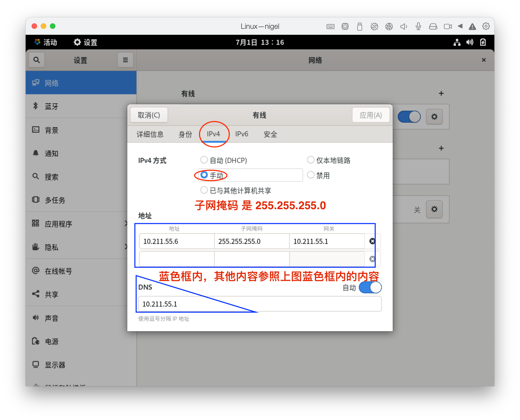This screenshot has height=420, width=520.
Task: Click the empty address field in second row
Action: tap(177, 259)
